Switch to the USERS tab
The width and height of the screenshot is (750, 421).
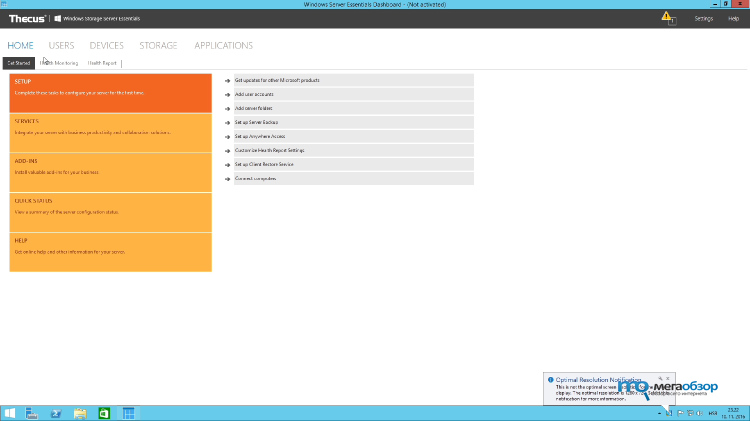click(x=61, y=45)
